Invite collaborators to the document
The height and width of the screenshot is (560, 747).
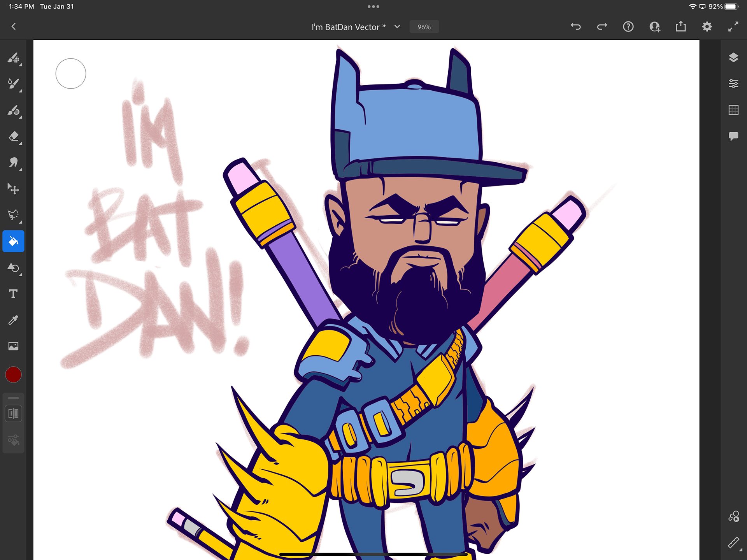(x=654, y=26)
